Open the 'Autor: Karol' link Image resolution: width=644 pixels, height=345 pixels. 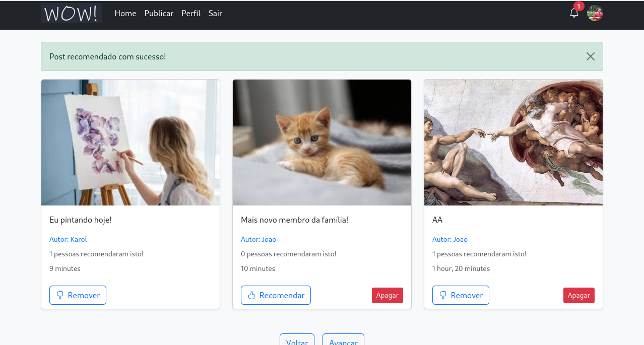(x=68, y=239)
